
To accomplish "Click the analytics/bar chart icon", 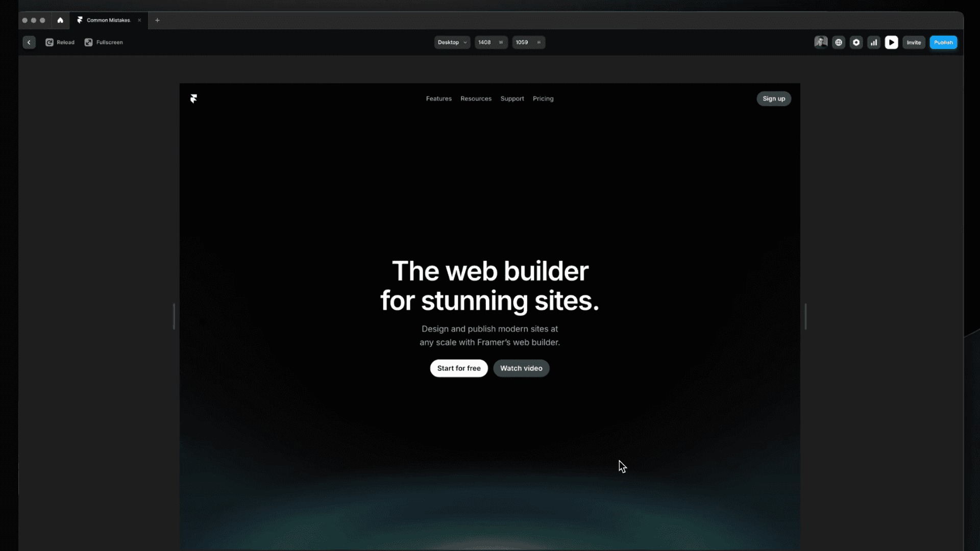I will coord(874,42).
